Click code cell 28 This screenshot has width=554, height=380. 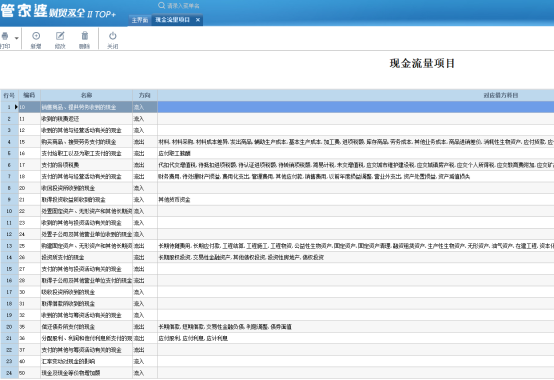[x=29, y=280]
